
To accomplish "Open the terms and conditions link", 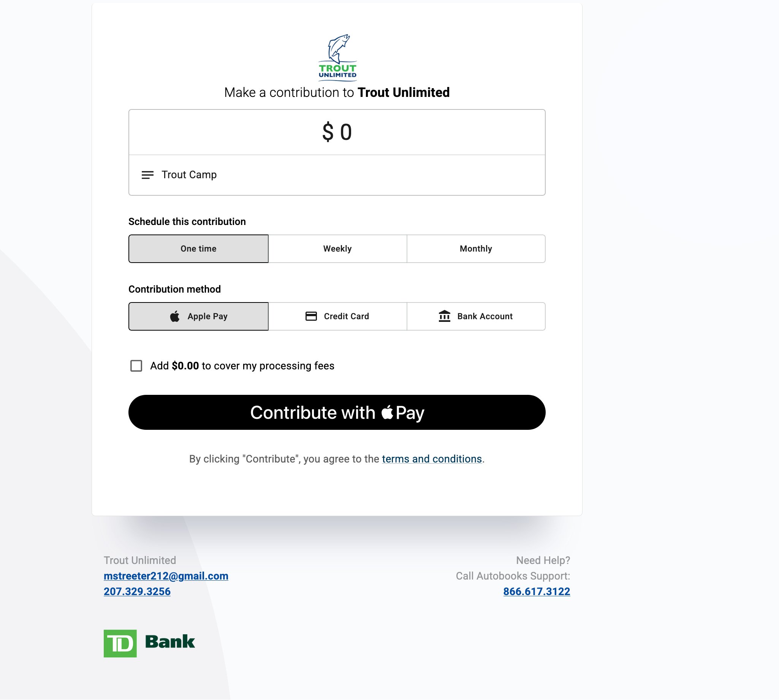I will click(x=432, y=459).
